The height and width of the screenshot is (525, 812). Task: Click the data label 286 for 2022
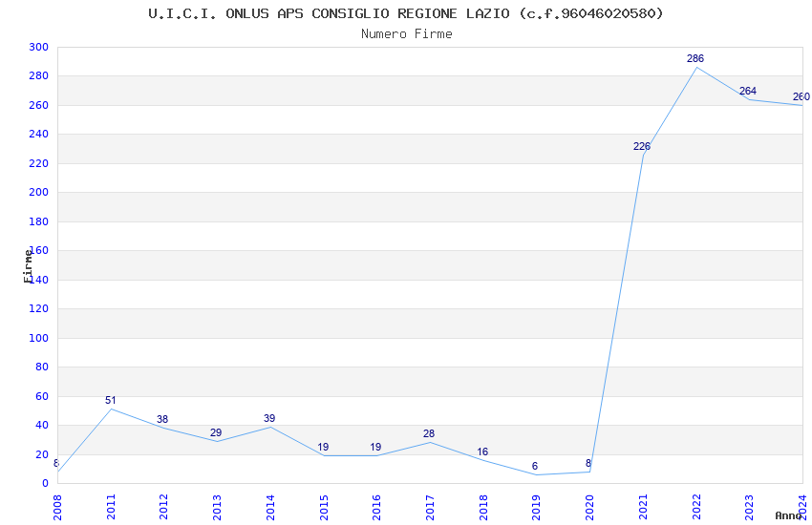pyautogui.click(x=694, y=58)
